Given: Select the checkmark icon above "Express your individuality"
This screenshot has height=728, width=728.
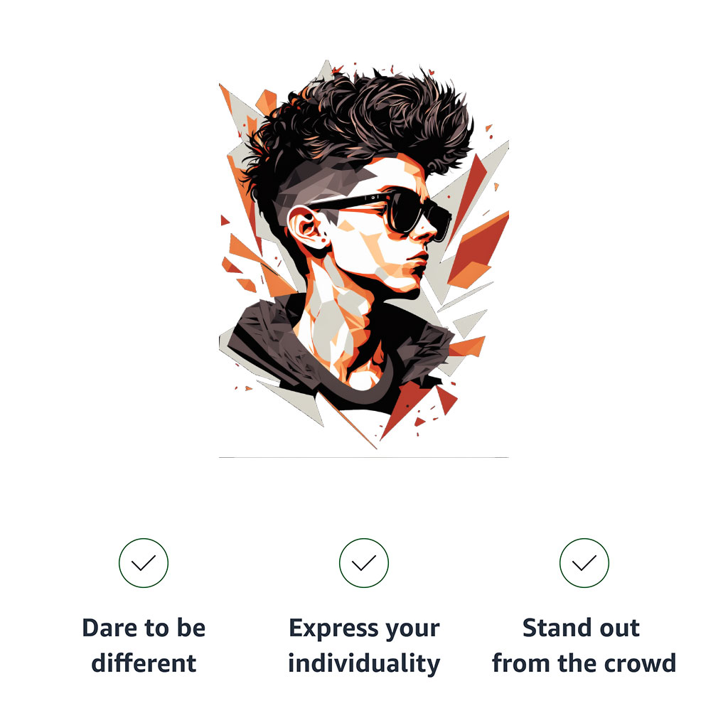Looking at the screenshot, I should tap(363, 563).
